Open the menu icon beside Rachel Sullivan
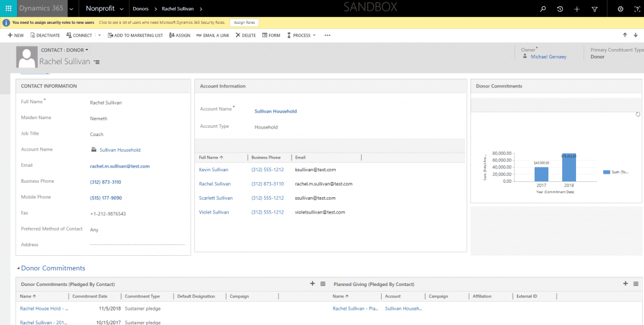 pyautogui.click(x=96, y=62)
